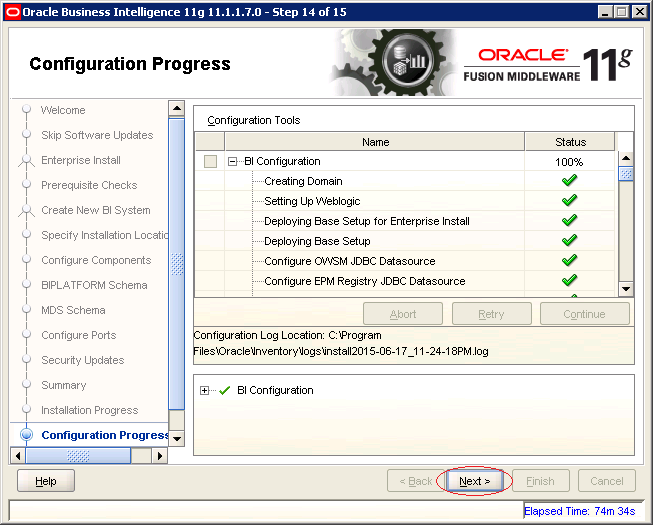653x525 pixels.
Task: Click the Name column header
Action: [375, 142]
